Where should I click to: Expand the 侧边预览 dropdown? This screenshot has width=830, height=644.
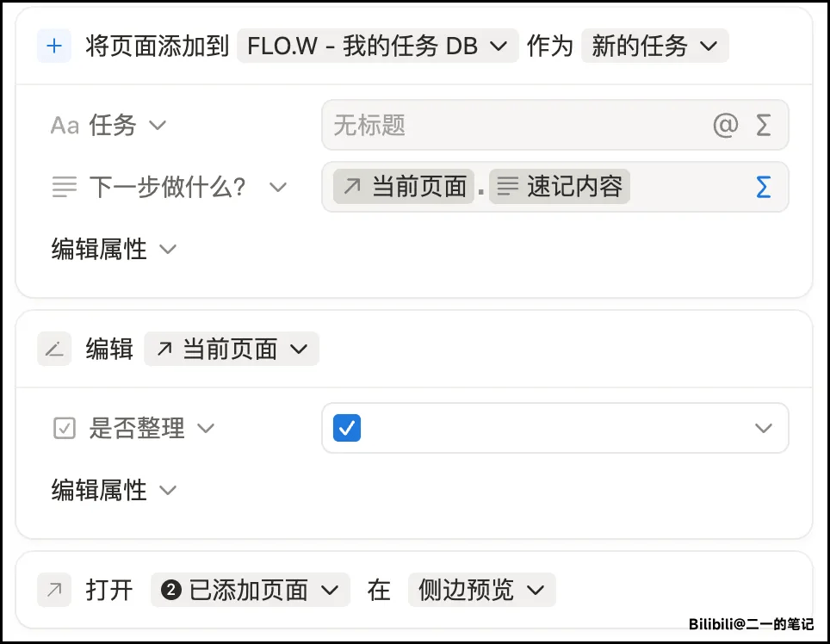(481, 590)
